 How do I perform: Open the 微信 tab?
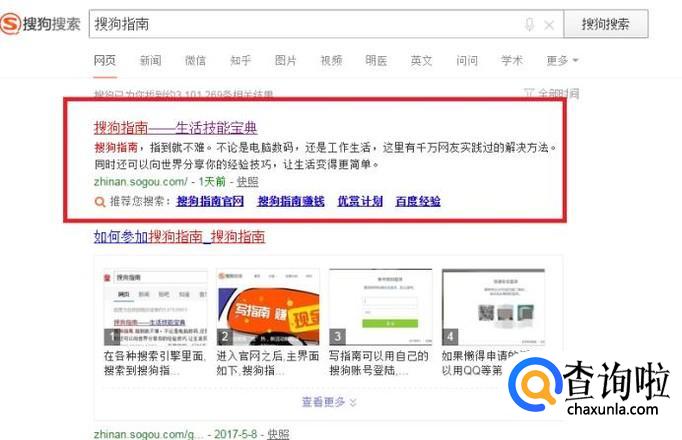tap(195, 60)
